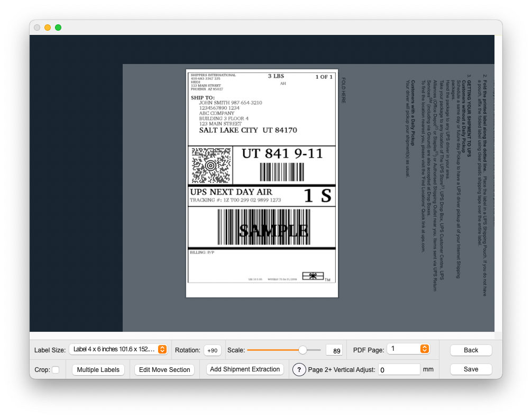
Task: Click the green zoom window button
Action: [58, 28]
